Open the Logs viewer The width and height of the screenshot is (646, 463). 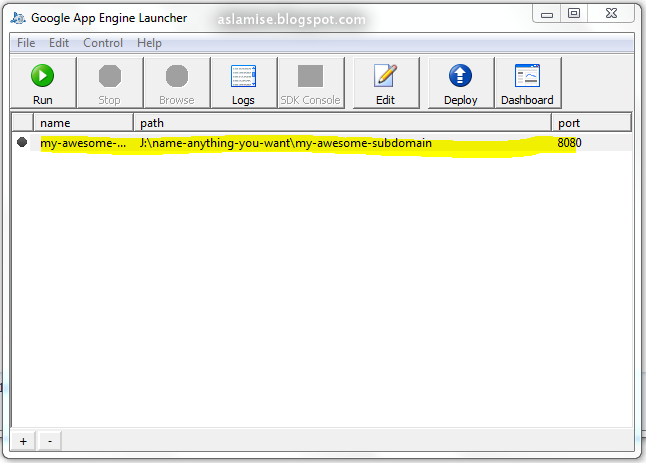point(243,83)
